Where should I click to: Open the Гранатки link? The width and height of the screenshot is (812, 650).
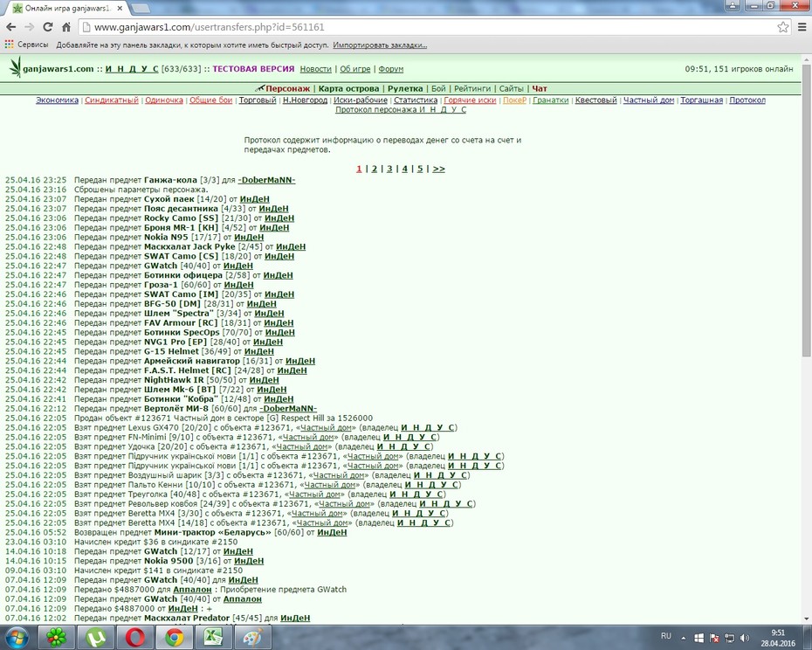click(550, 100)
